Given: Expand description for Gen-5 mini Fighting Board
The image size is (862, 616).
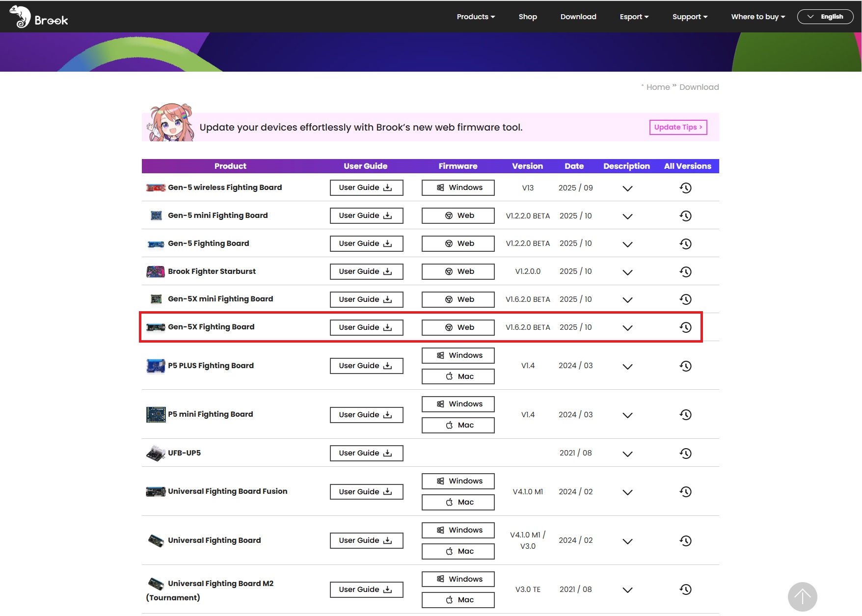Looking at the screenshot, I should pos(627,216).
